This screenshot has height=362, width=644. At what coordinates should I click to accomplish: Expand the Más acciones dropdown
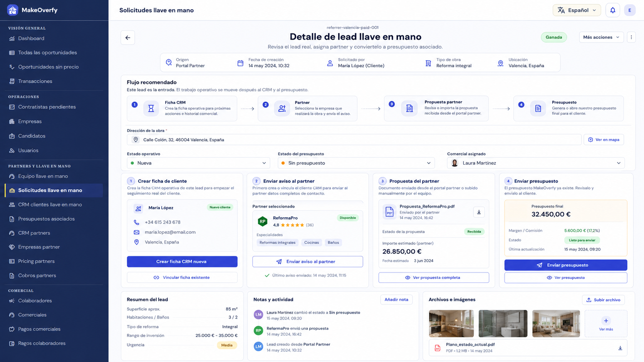click(x=601, y=37)
